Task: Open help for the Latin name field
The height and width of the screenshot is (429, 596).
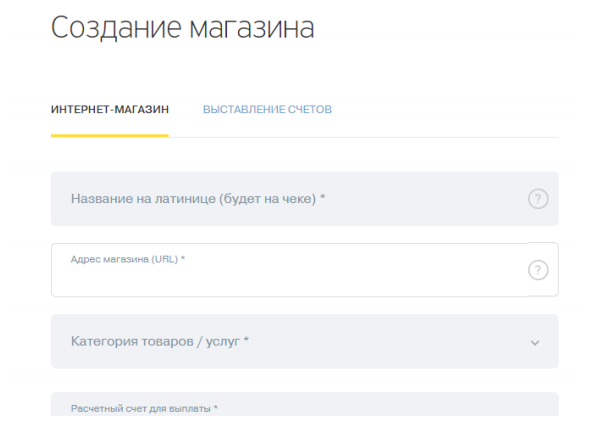Action: point(538,199)
